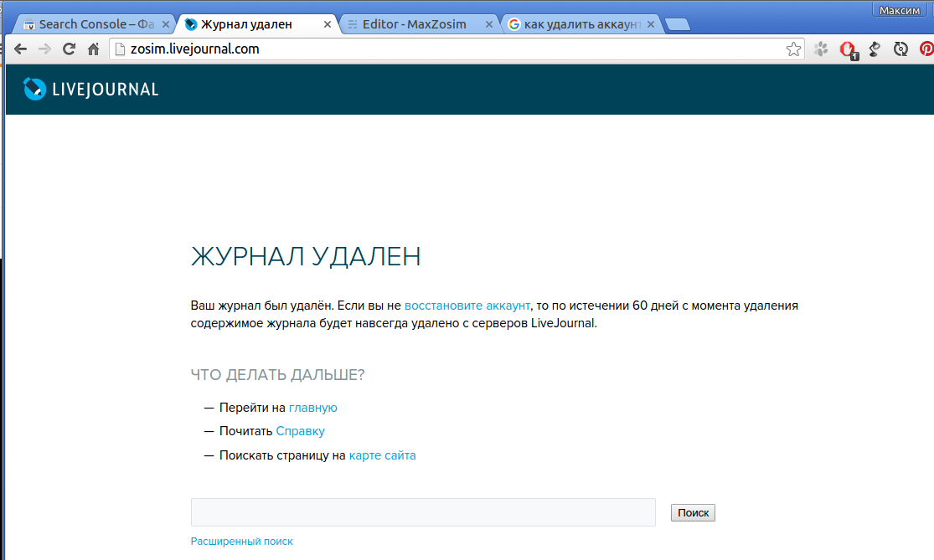Bookmark the page with the star icon
The height and width of the screenshot is (560, 934).
[793, 49]
